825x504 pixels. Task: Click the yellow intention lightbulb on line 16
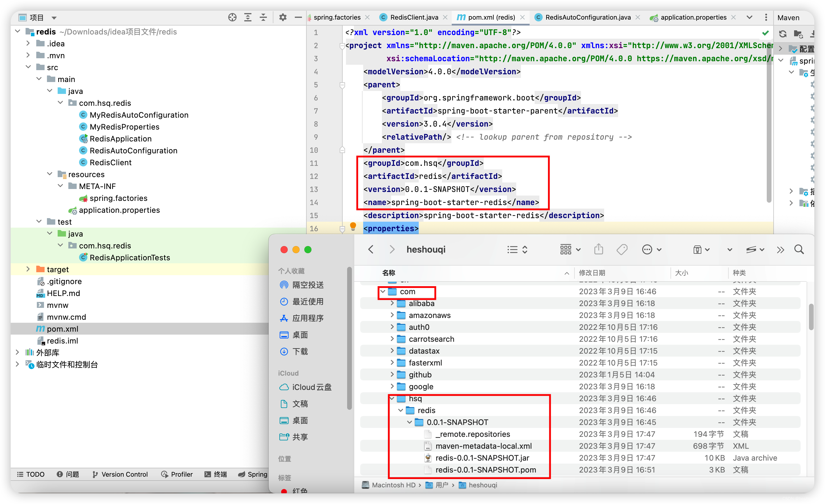353,227
